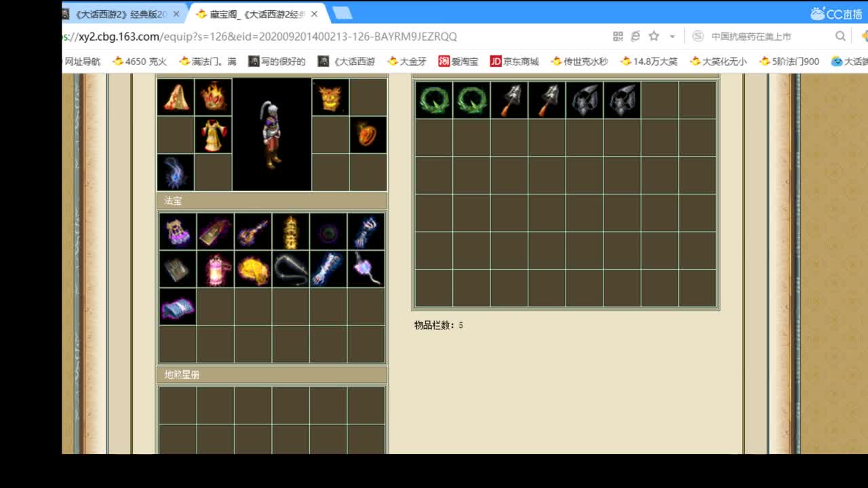Screen dimensions: 868x488
Task: Click the blue lightning weapon icon
Action: [176, 172]
